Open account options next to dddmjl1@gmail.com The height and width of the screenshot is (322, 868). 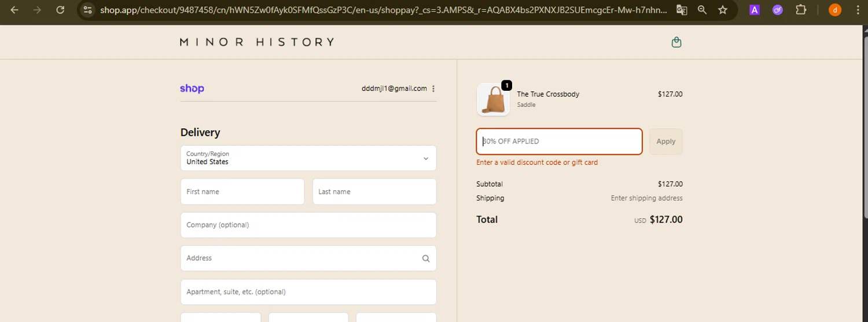tap(433, 88)
